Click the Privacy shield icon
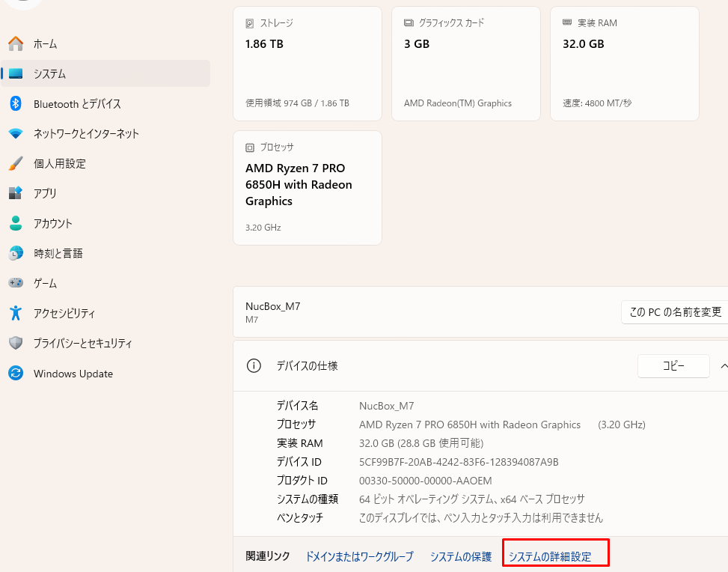 pyautogui.click(x=16, y=343)
